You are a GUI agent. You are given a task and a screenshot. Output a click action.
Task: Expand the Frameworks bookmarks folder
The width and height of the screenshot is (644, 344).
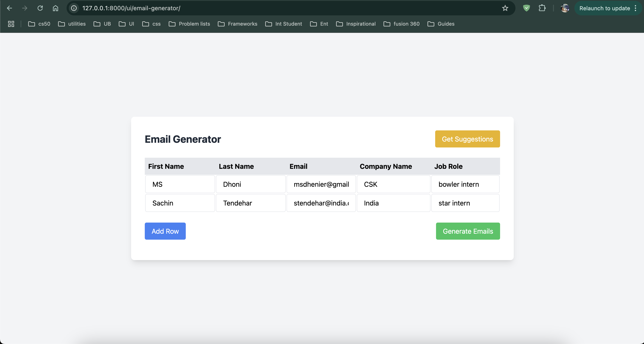237,24
